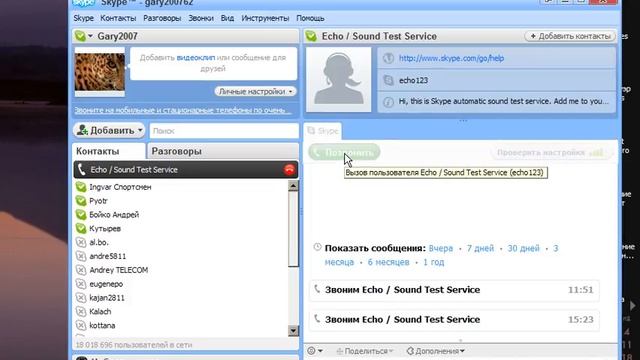640x360 pixels.
Task: Click clock icon beside Показать сообщения
Action: 317,247
